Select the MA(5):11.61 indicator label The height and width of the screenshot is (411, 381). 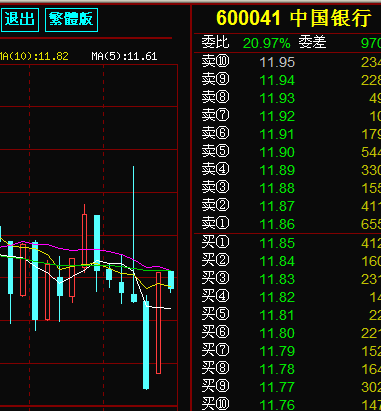click(x=124, y=56)
